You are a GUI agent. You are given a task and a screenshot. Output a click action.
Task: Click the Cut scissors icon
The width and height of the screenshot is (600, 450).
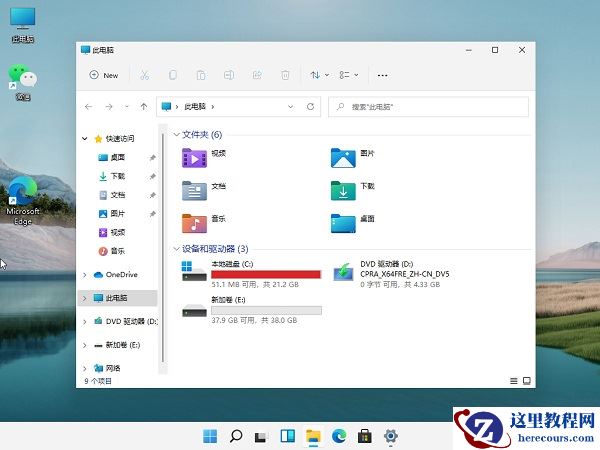[144, 75]
